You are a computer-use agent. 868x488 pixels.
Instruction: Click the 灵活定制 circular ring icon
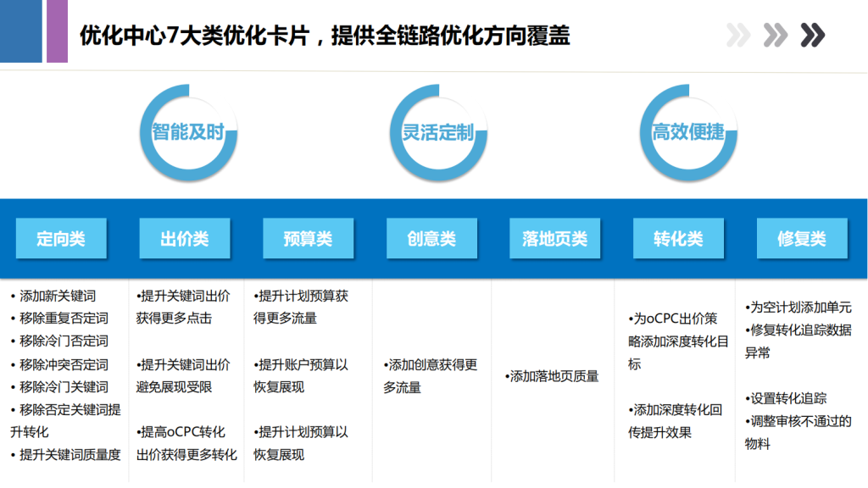tap(438, 132)
